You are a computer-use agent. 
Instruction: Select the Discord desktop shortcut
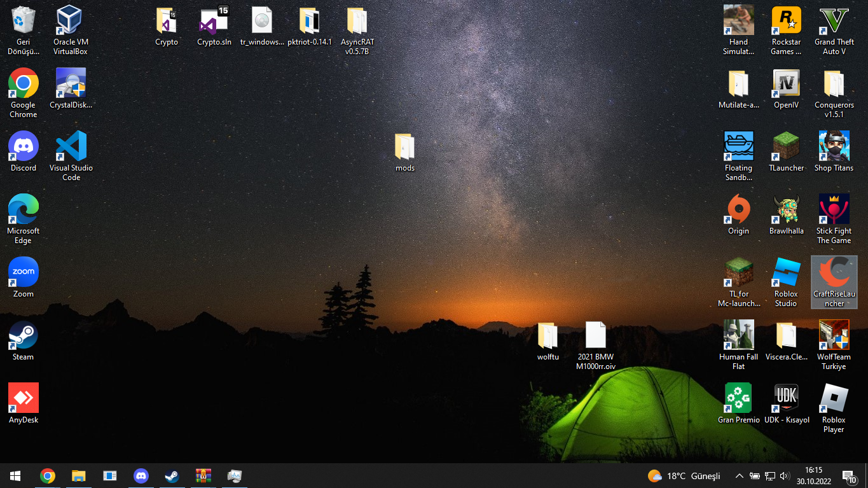24,151
